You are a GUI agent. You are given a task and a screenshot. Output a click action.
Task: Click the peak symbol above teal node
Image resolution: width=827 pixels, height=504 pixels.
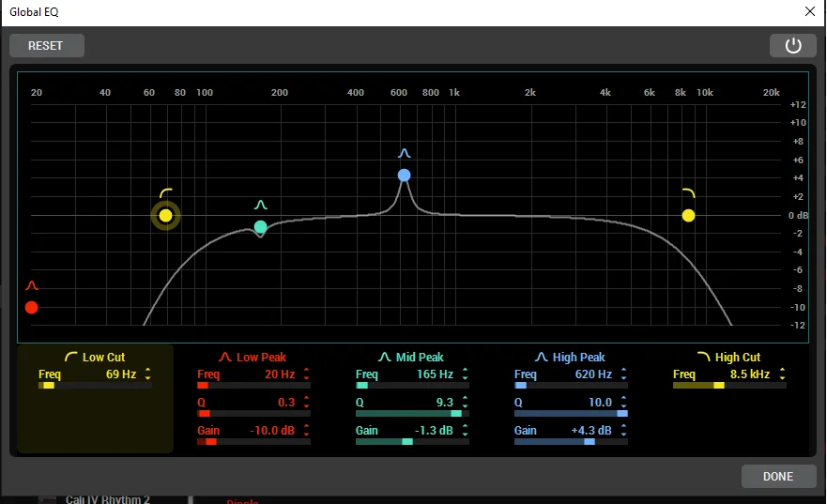pos(261,205)
